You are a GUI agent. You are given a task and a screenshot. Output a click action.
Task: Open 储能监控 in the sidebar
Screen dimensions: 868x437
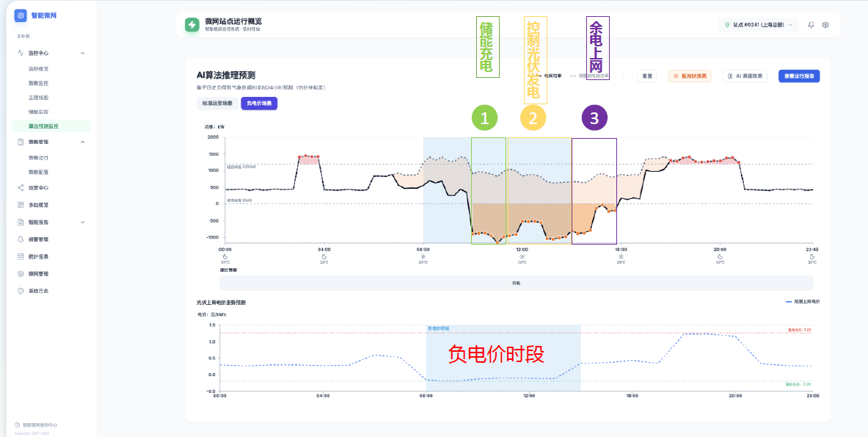(39, 112)
